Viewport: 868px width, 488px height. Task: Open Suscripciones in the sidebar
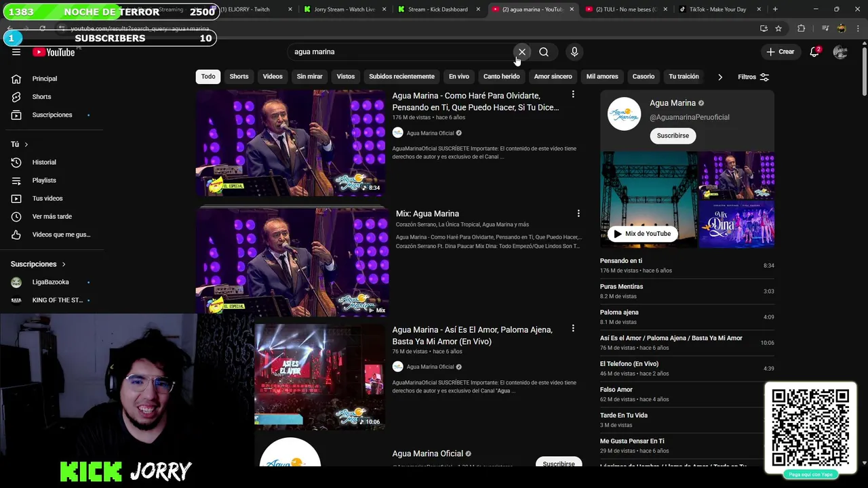[x=52, y=115]
